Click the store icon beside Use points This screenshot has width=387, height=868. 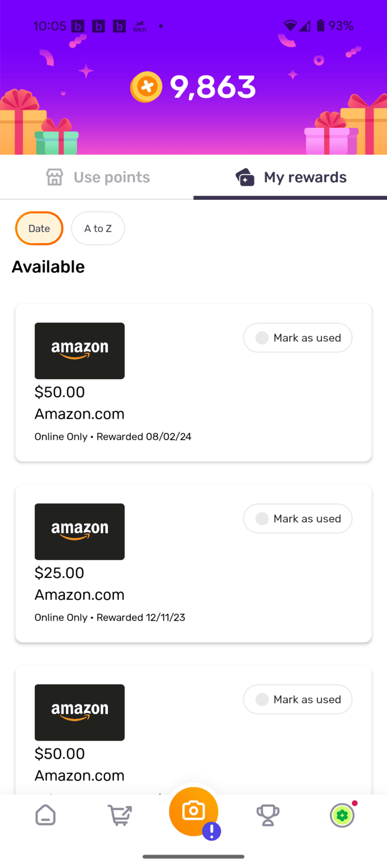(x=54, y=177)
